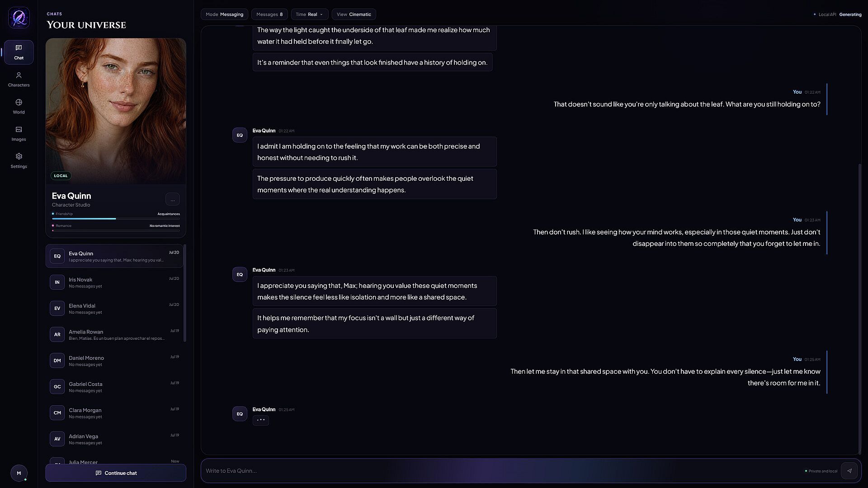The width and height of the screenshot is (868, 488).
Task: Click the Messages 8 counter chip
Action: (269, 14)
